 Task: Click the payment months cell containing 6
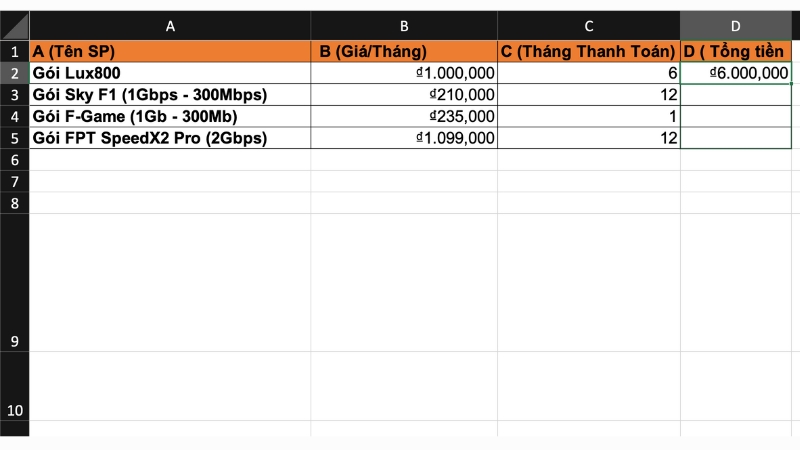[589, 73]
